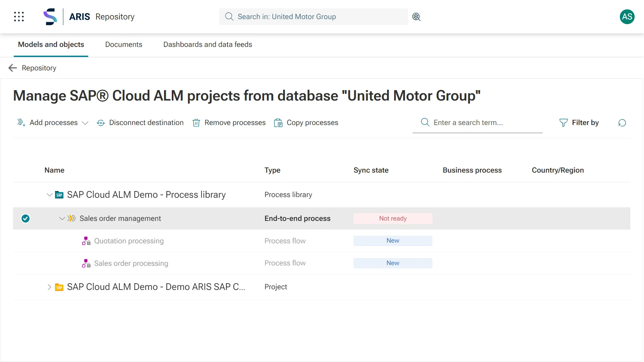Click the New badge for Sales order processing
The image size is (644, 362).
(x=393, y=263)
